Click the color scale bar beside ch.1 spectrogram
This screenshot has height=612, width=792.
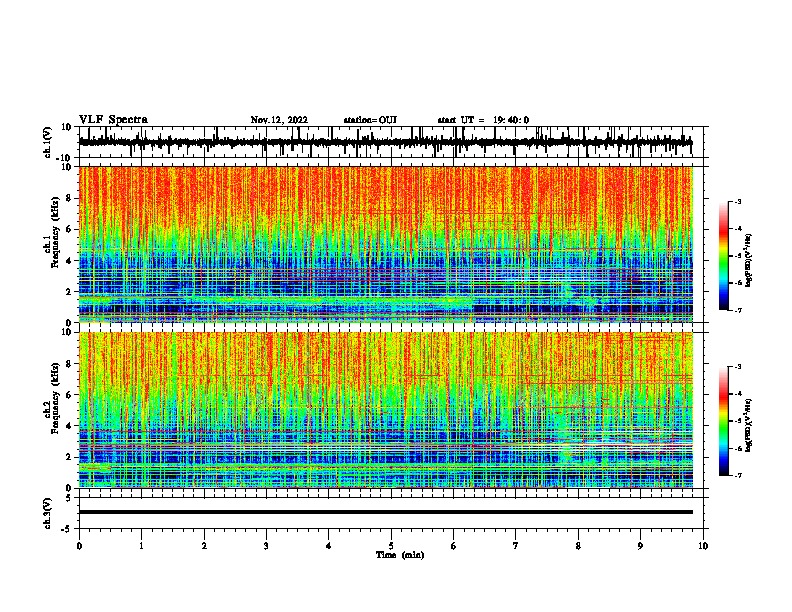(724, 256)
